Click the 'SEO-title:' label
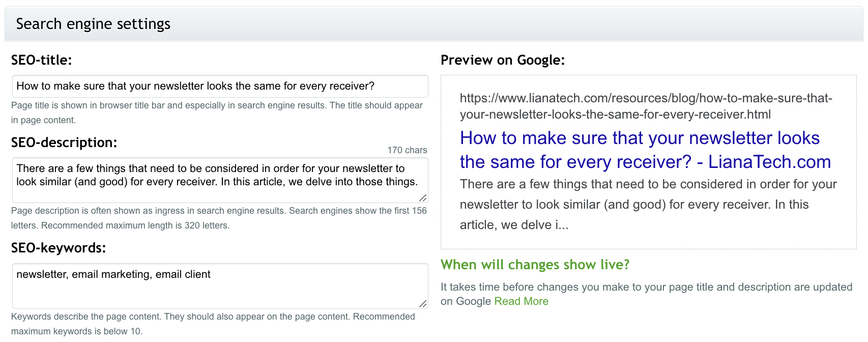The width and height of the screenshot is (868, 342). tap(41, 60)
